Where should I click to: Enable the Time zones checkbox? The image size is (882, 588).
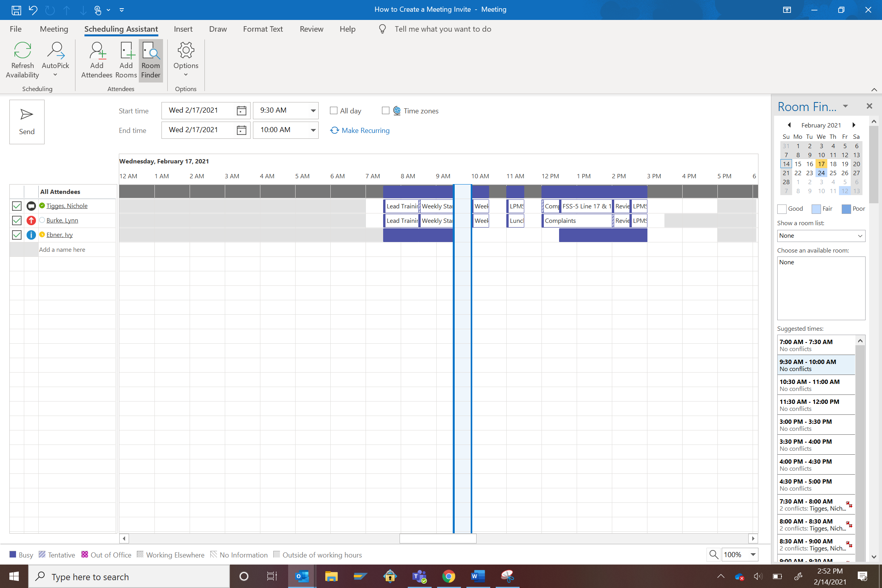pyautogui.click(x=385, y=111)
